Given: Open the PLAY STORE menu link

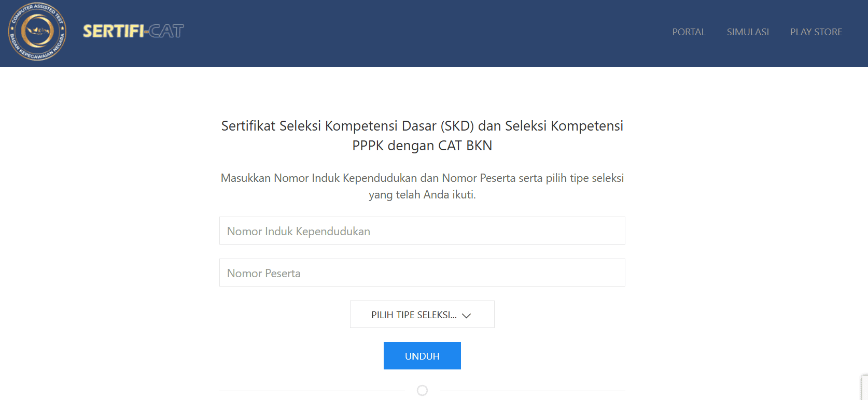Looking at the screenshot, I should [816, 32].
